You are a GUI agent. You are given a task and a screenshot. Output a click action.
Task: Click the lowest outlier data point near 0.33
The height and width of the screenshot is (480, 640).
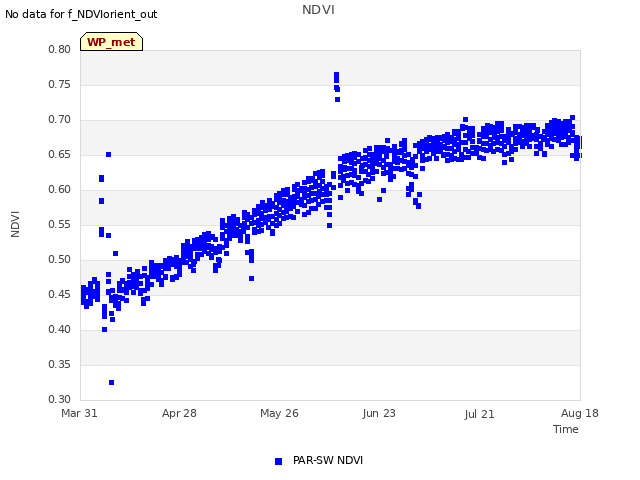111,382
